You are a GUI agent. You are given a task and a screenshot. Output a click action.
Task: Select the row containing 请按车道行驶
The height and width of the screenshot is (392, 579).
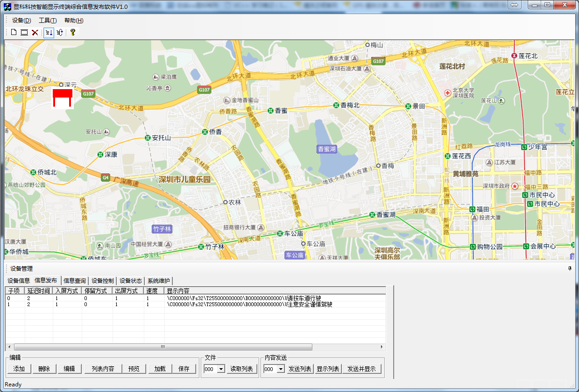196,298
